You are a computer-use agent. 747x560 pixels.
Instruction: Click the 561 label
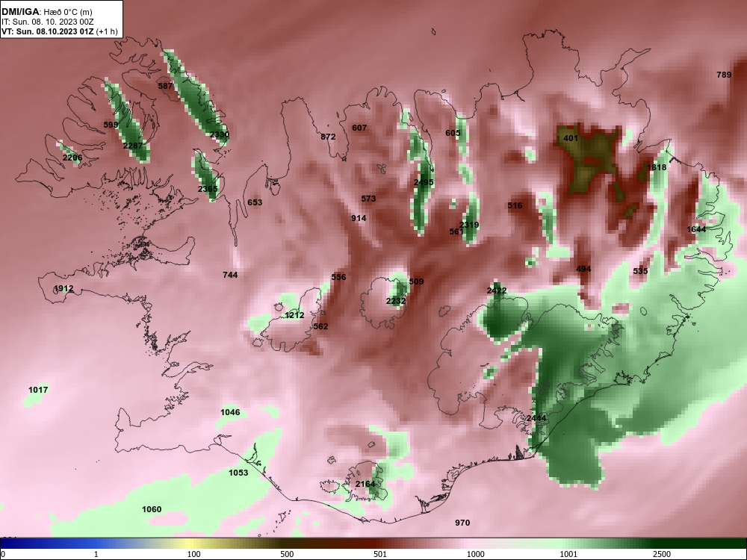pyautogui.click(x=456, y=231)
